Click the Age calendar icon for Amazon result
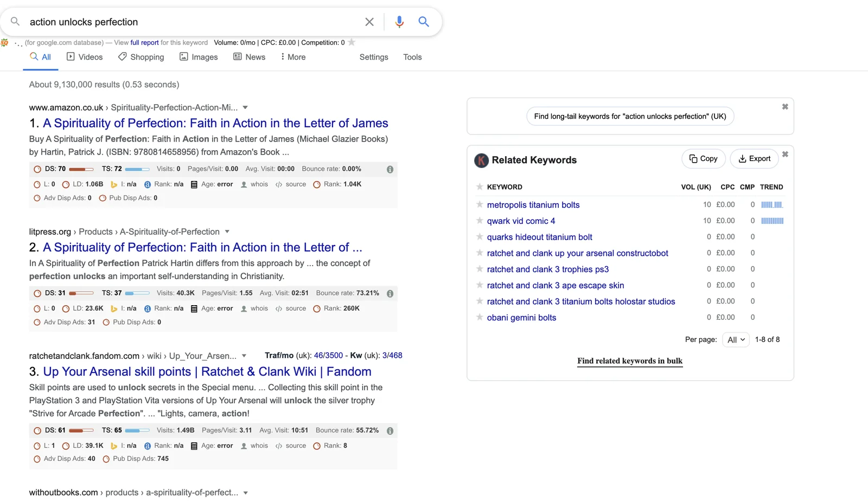 click(x=194, y=185)
